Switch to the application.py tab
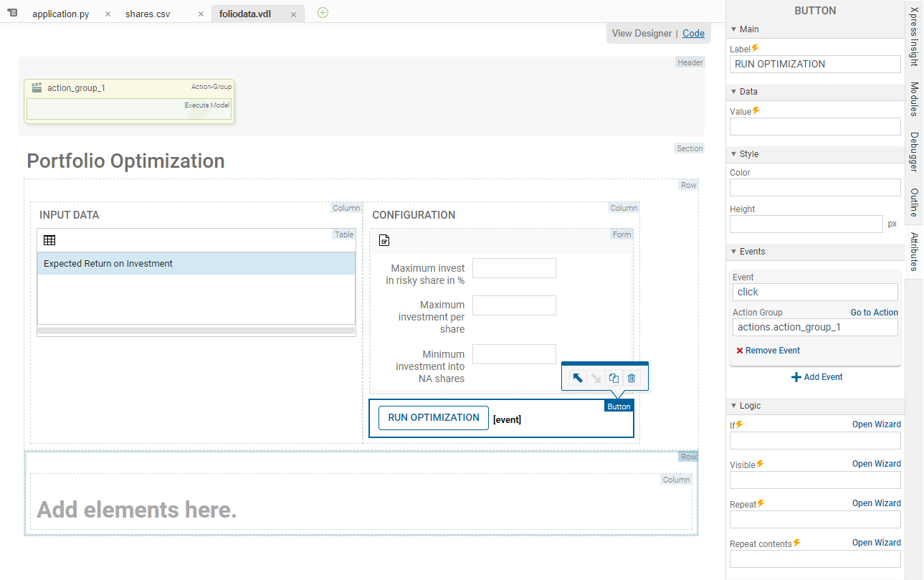This screenshot has height=580, width=924. click(61, 14)
